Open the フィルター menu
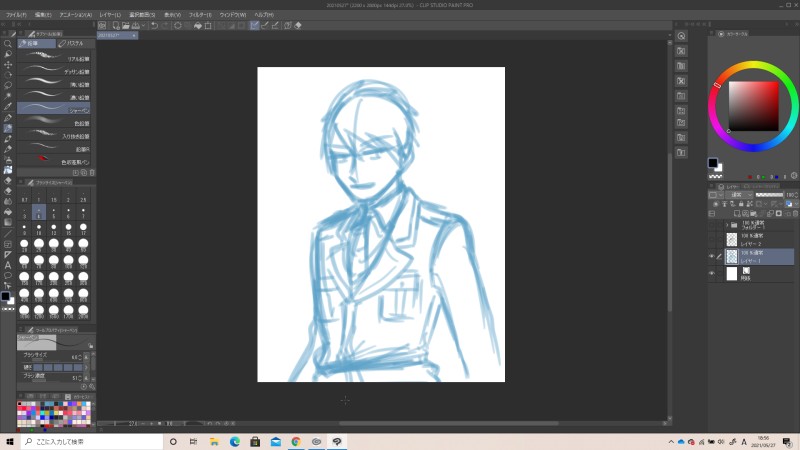 [x=200, y=15]
